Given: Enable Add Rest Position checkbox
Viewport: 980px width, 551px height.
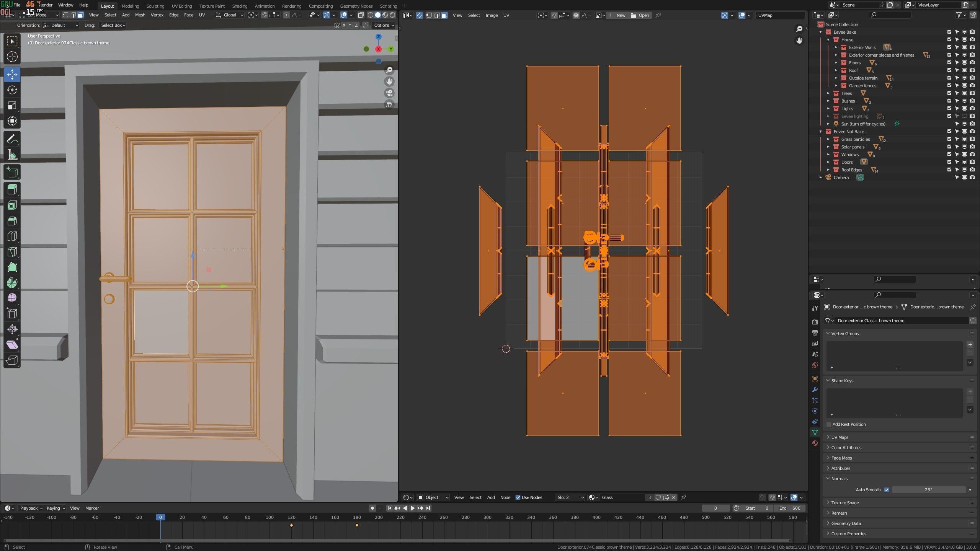Looking at the screenshot, I should [x=829, y=424].
